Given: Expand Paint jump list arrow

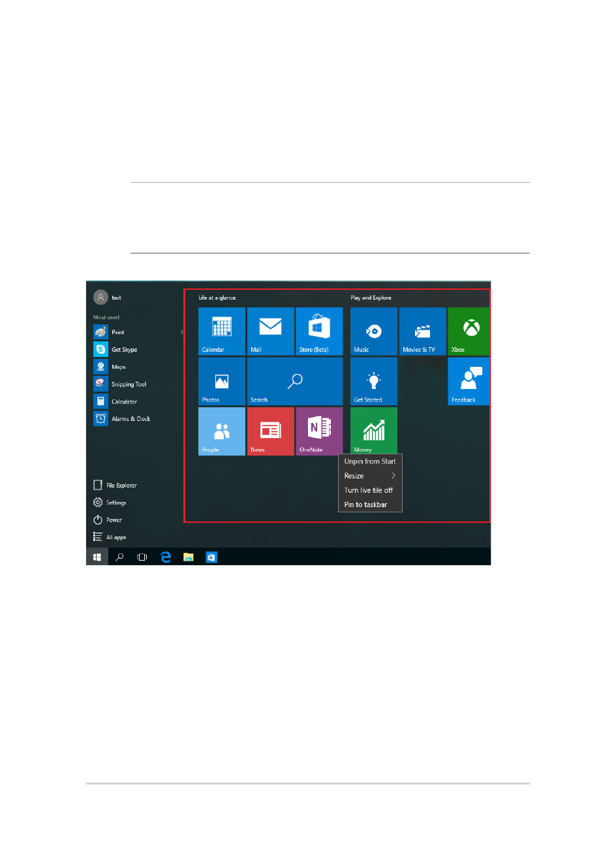Looking at the screenshot, I should tap(181, 332).
